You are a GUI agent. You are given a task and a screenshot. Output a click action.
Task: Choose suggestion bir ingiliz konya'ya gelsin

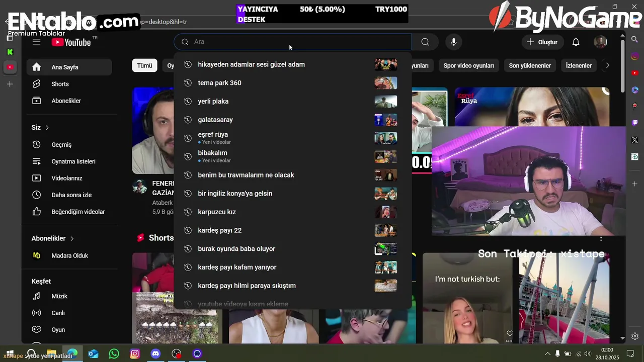(293, 194)
